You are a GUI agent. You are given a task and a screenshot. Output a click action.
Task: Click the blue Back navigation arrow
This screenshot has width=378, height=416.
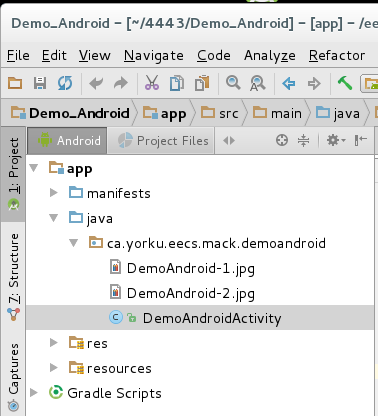click(x=288, y=83)
